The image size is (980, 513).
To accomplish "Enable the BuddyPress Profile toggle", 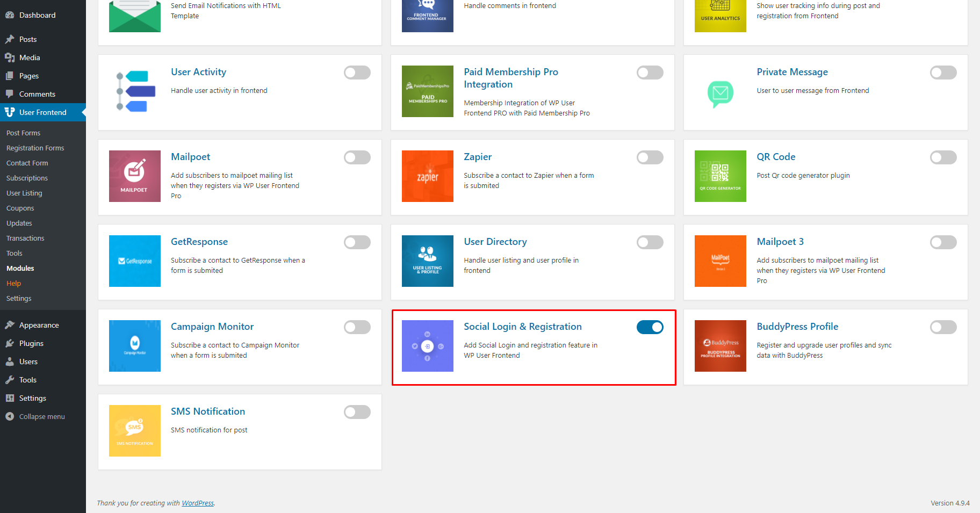I will [943, 327].
